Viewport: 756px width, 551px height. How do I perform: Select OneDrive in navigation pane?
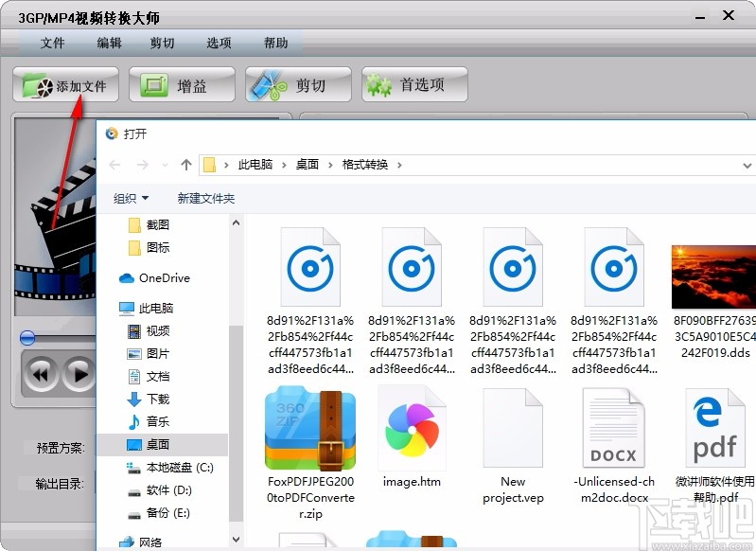(154, 278)
